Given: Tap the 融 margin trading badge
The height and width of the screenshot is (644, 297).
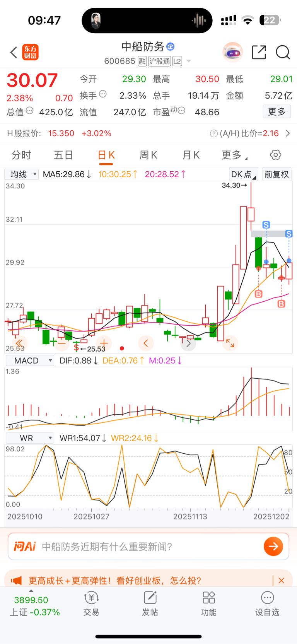Looking at the screenshot, I should click(142, 61).
